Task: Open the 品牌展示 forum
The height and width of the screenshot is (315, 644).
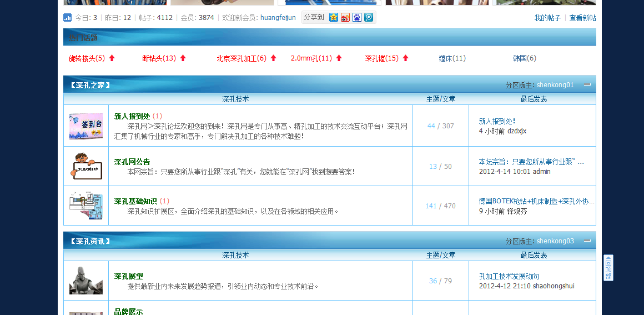Action: tap(129, 312)
